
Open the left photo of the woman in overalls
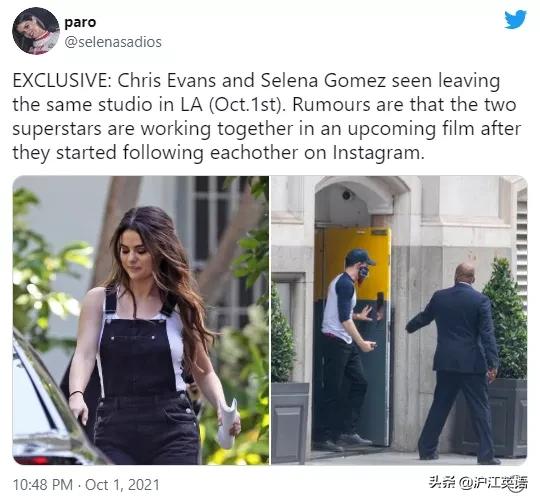pos(141,320)
